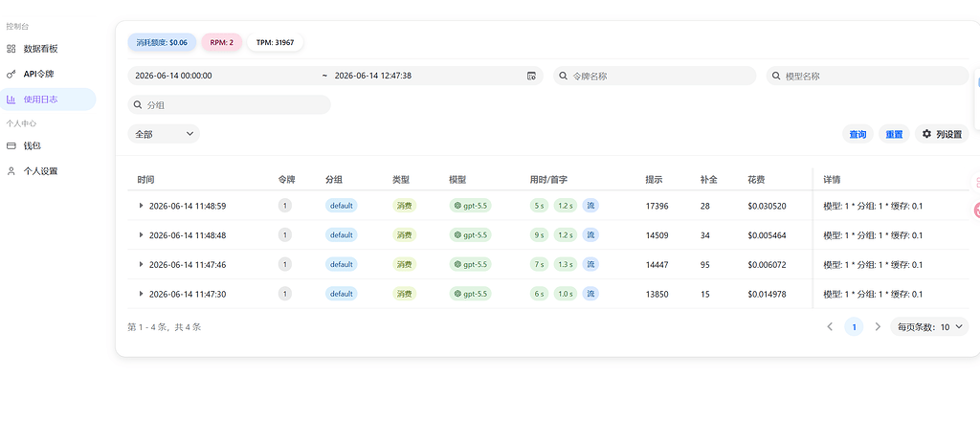Click the 查询 query button
This screenshot has height=421, width=980.
pos(857,134)
